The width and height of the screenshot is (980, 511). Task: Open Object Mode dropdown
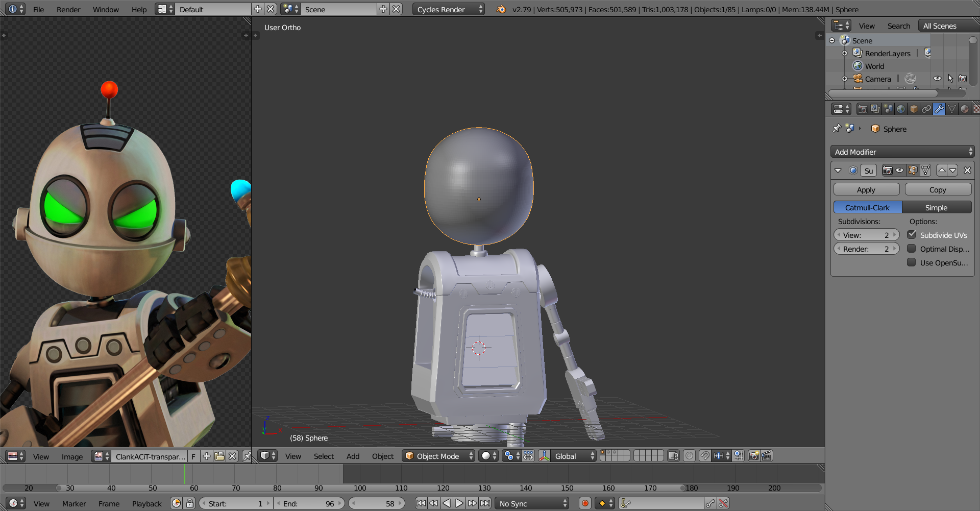click(x=438, y=456)
